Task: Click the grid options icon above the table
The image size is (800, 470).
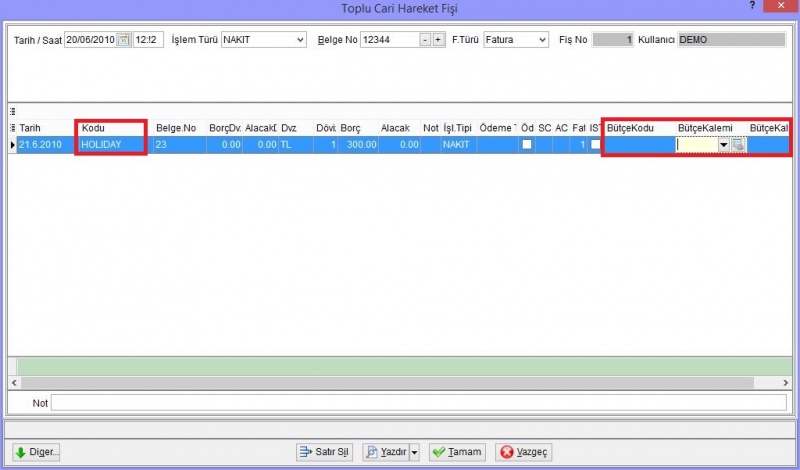Action: (x=12, y=111)
